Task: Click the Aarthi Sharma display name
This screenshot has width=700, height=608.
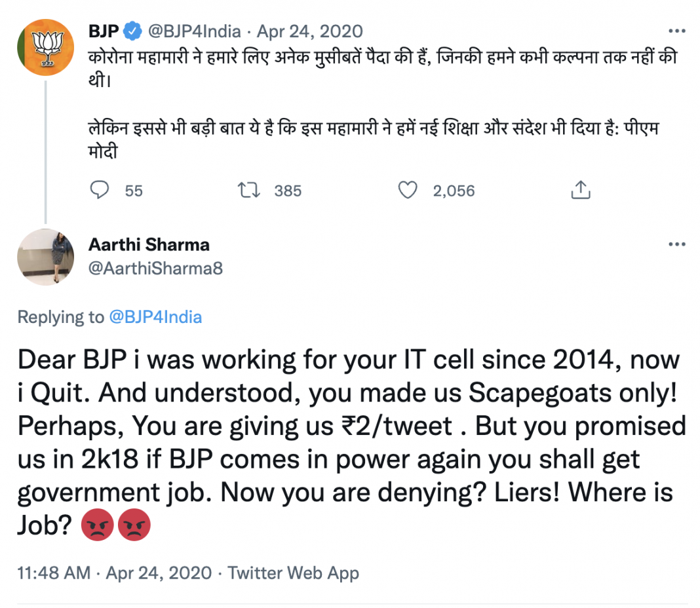Action: (149, 245)
